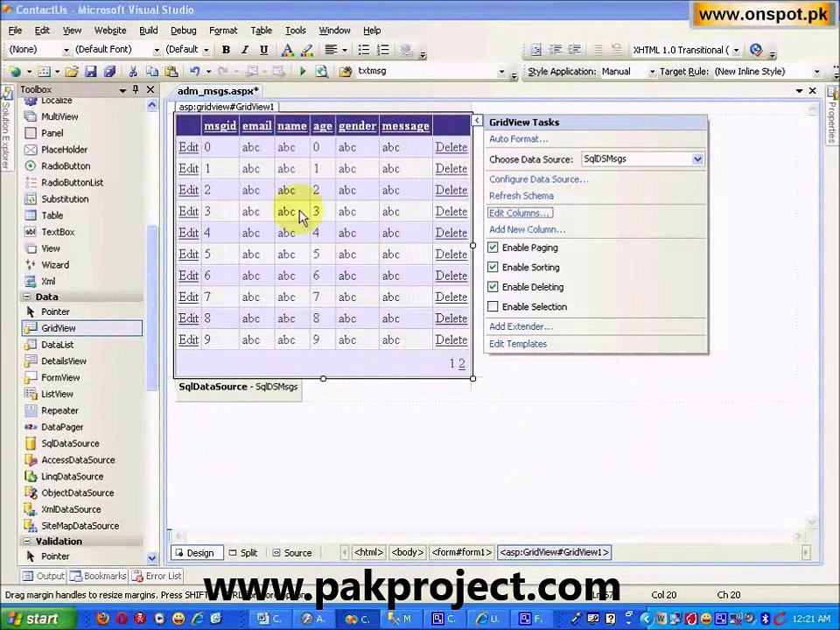840x630 pixels.
Task: Click the Edit Templates link
Action: (517, 344)
